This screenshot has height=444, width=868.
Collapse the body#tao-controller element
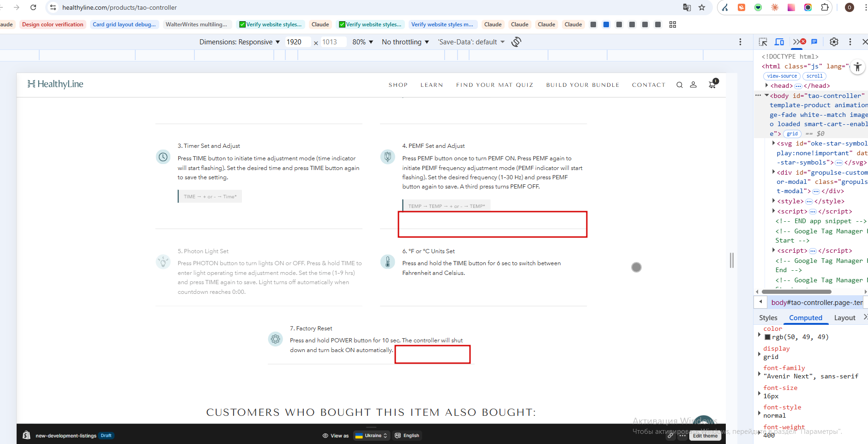tap(767, 96)
